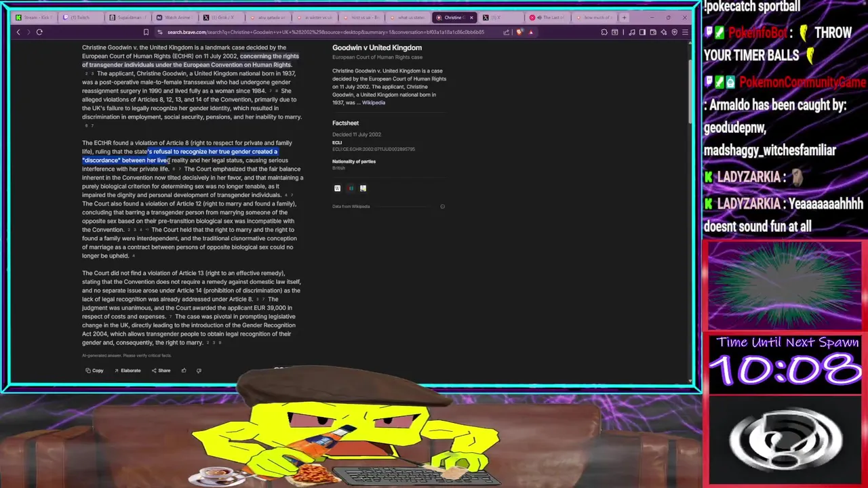Screen dimensions: 868x488
Task: Click the third source icon under Factsheet
Action: 363,188
